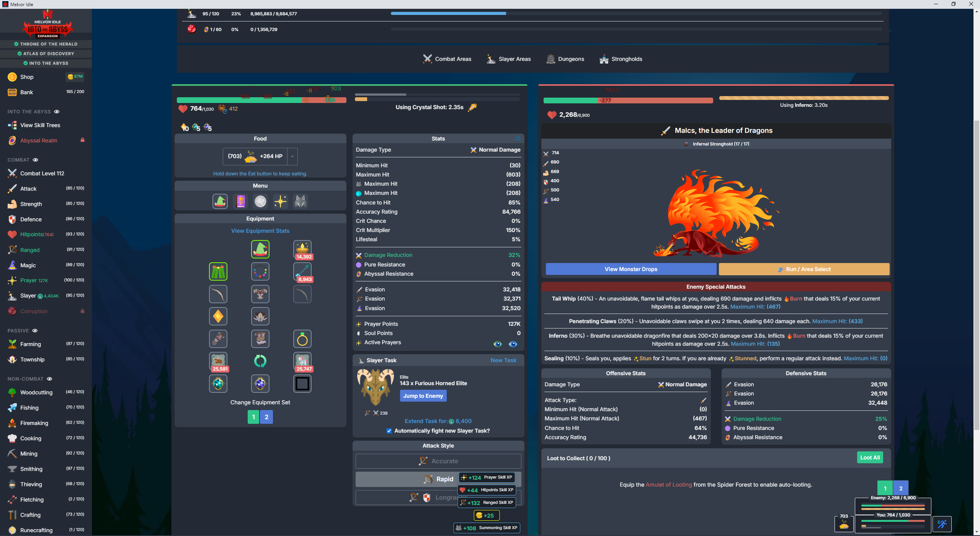Click Jump to Enemy button
The image size is (980, 536).
423,396
